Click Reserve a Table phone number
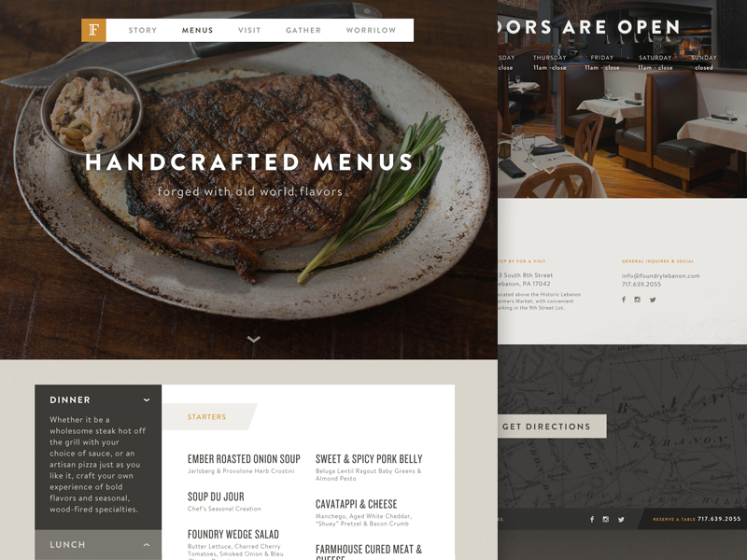747x560 pixels. tap(719, 519)
